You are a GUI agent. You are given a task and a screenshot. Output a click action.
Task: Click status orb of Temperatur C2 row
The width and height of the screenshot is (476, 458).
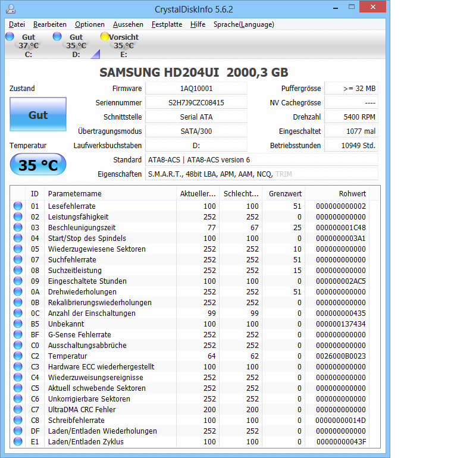coord(18,356)
